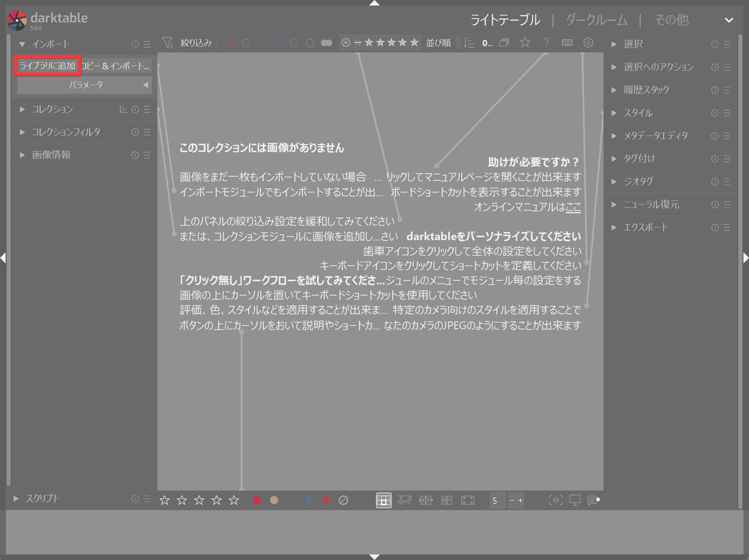Collapse the インポート module
This screenshot has width=749, height=560.
[22, 44]
